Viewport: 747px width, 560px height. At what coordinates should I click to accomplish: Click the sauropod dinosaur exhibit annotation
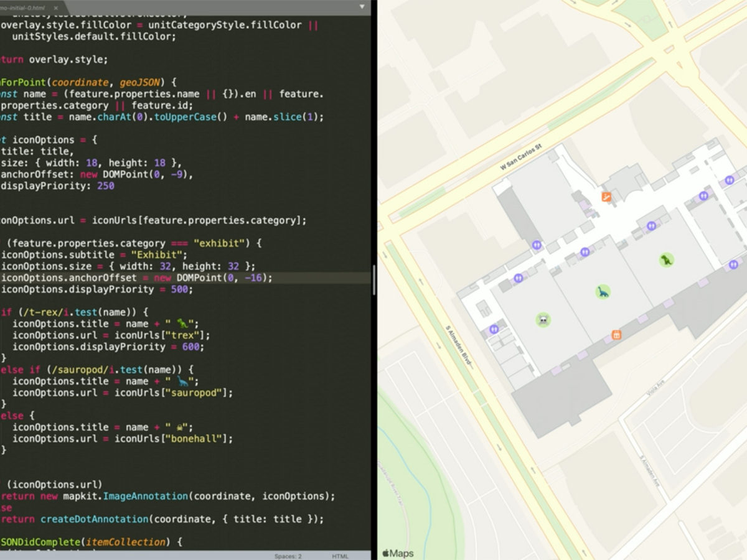pyautogui.click(x=603, y=292)
